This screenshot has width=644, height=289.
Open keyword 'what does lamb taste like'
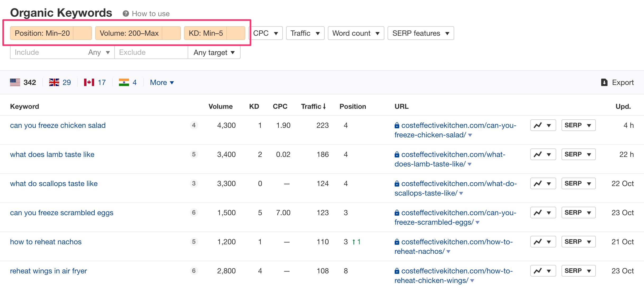[52, 154]
